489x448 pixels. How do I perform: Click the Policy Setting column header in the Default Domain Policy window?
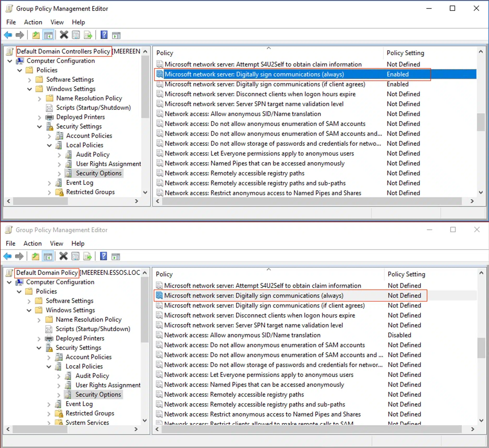click(x=406, y=274)
